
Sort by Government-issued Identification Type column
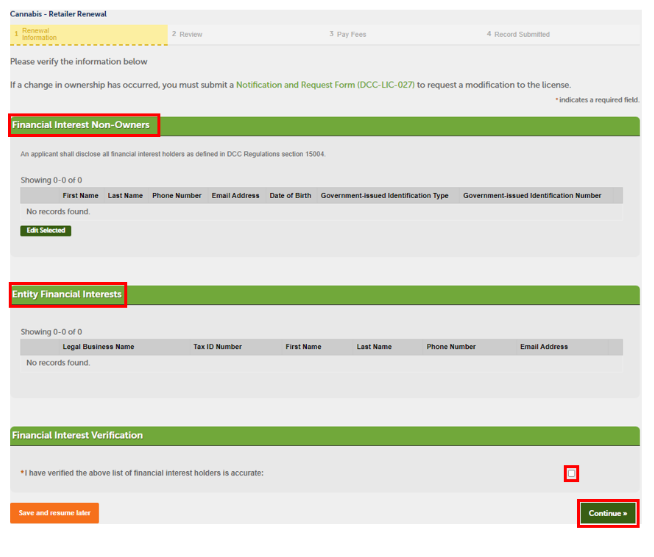pos(384,196)
